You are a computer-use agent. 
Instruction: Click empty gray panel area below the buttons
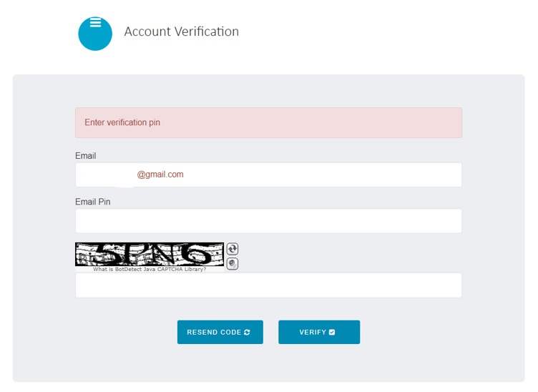coord(268,363)
